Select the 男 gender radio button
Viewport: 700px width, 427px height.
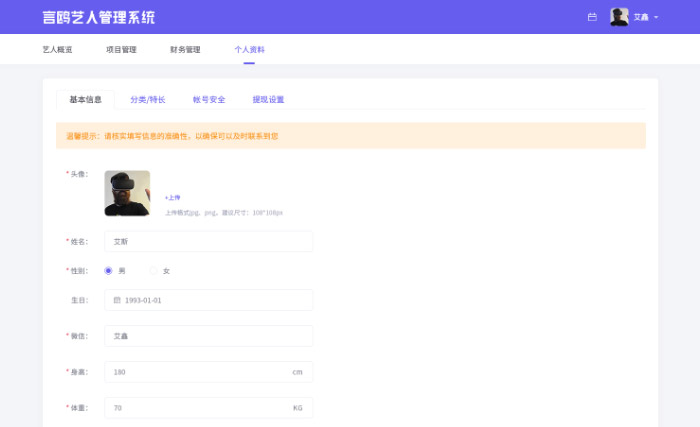(108, 271)
